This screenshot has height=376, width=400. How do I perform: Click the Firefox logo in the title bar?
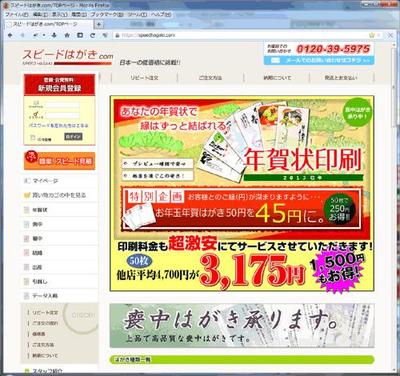pyautogui.click(x=6, y=5)
